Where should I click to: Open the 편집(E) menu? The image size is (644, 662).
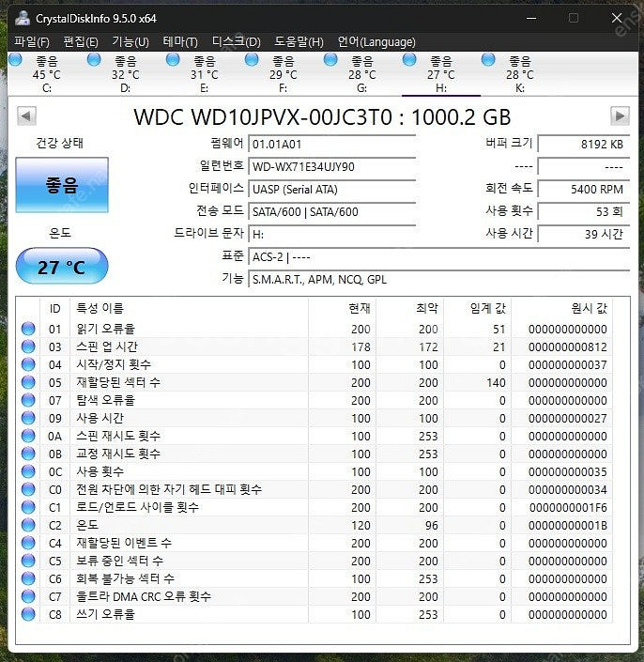[81, 42]
